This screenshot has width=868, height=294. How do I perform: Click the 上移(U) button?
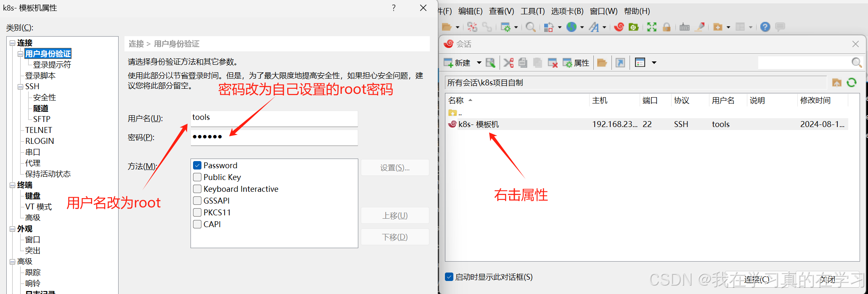tap(395, 215)
